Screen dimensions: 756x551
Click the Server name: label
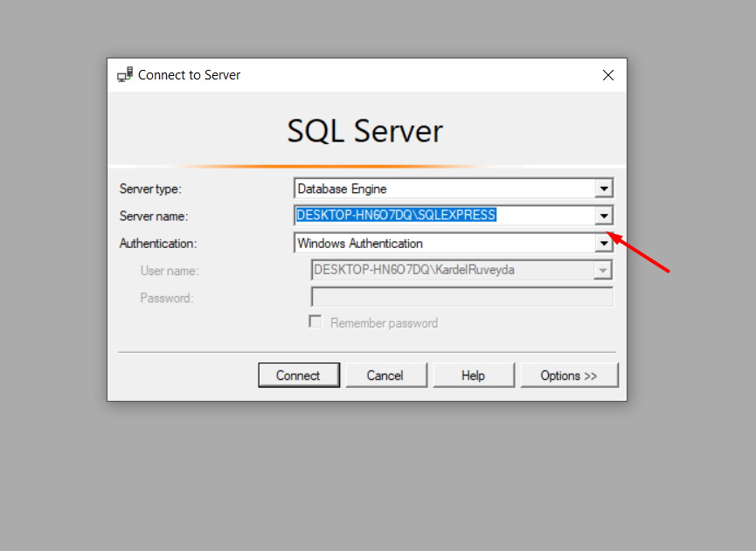tap(154, 217)
